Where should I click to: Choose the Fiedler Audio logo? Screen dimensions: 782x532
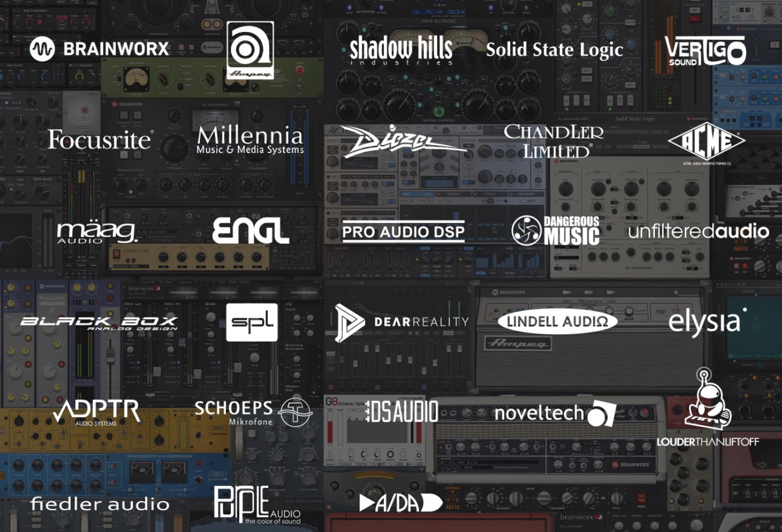[100, 504]
